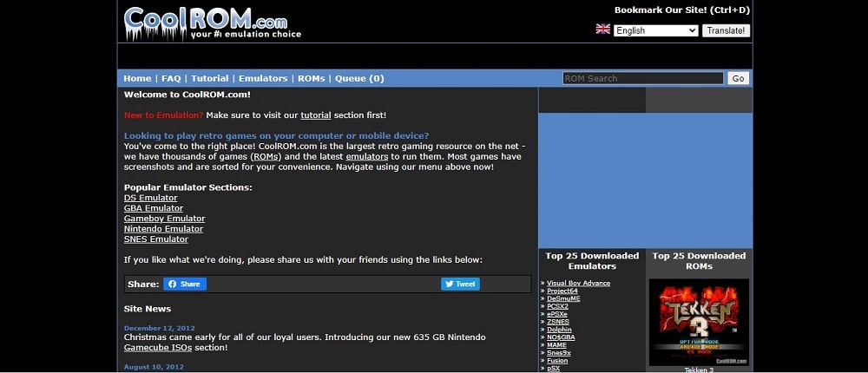Open the PCSX2 emulator link

[x=557, y=306]
